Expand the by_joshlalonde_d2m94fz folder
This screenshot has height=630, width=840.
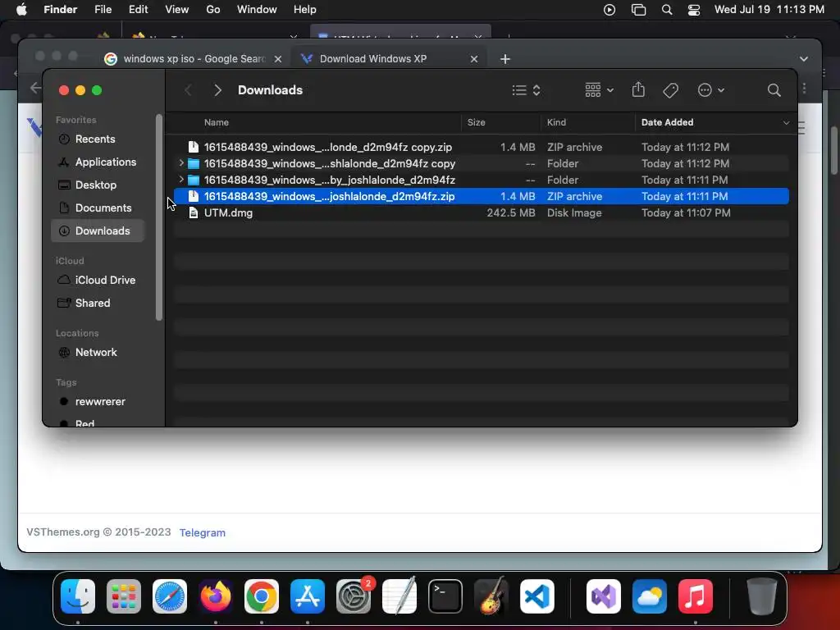point(181,180)
